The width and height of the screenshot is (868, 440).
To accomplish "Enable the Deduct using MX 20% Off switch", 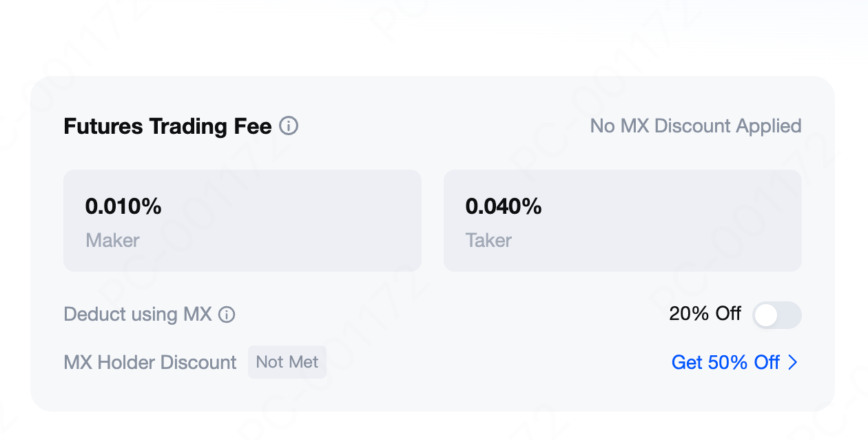I will (776, 315).
